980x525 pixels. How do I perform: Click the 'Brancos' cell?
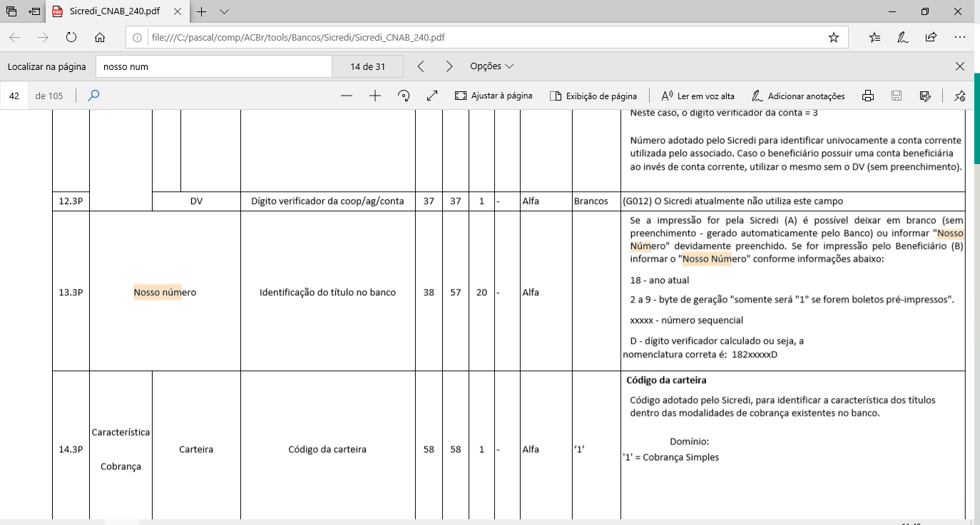[x=591, y=201]
